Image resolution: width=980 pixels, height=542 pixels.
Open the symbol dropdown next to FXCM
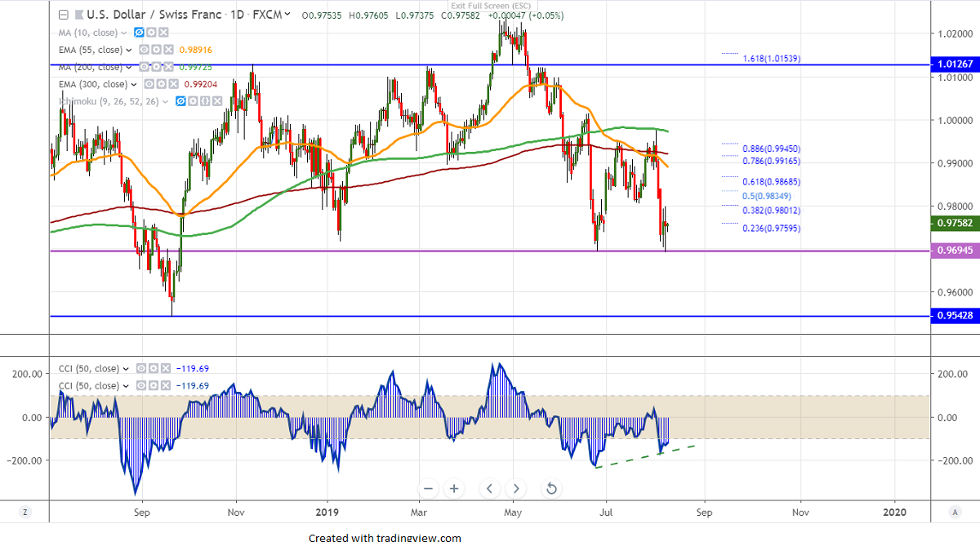287,14
